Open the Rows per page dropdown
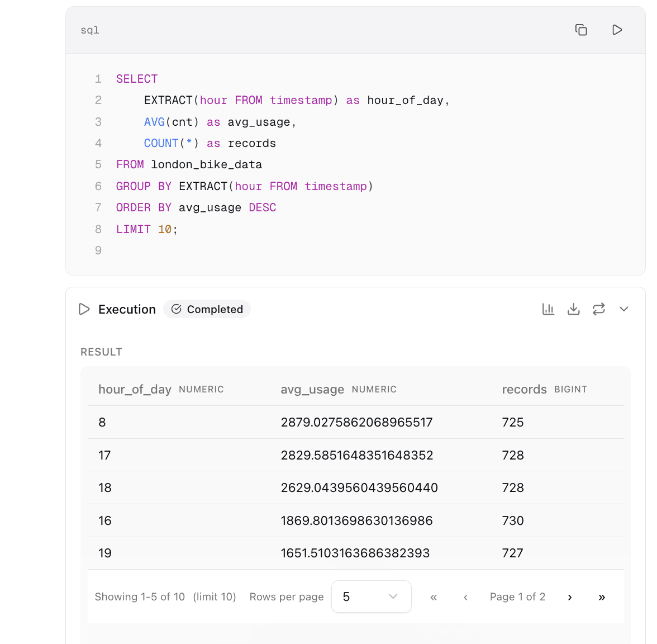Viewport: 657px width, 644px height. tap(371, 596)
